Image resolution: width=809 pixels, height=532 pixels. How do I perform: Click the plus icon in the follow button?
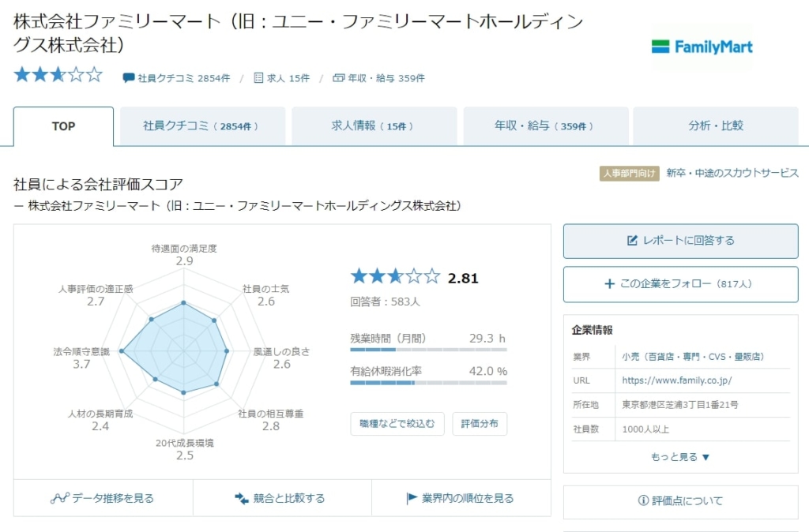[x=609, y=284]
